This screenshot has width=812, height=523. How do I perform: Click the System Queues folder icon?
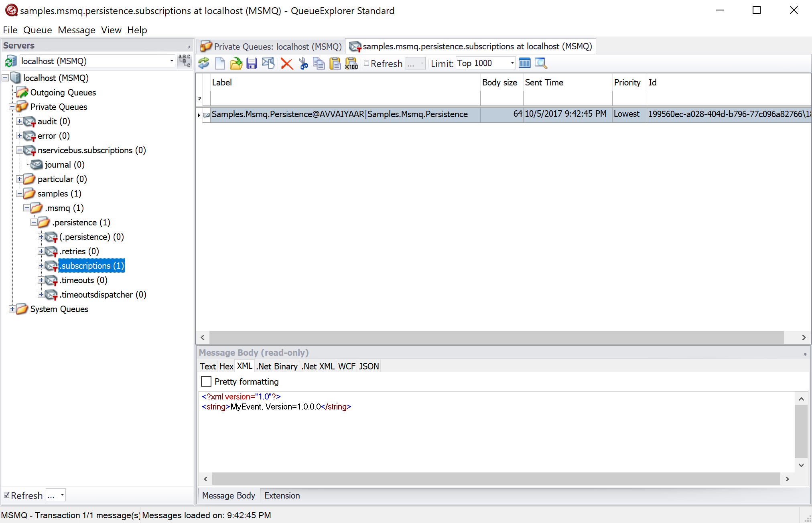point(22,309)
